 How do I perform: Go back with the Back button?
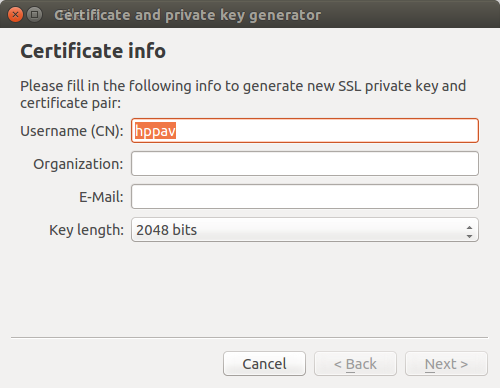pyautogui.click(x=355, y=364)
